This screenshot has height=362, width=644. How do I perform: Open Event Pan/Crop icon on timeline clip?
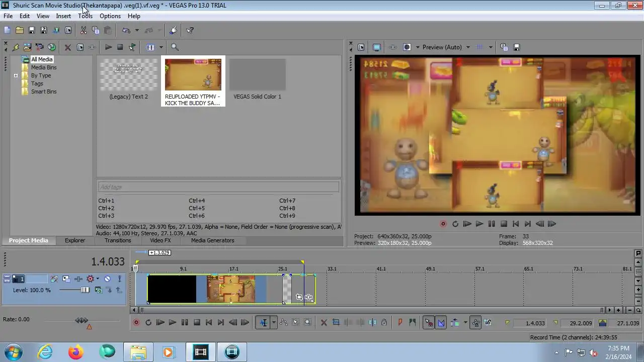(x=299, y=297)
